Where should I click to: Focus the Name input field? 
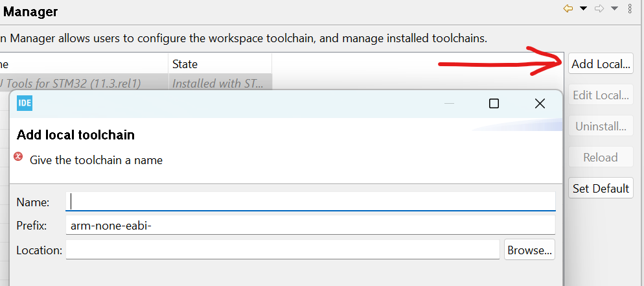[310, 202]
